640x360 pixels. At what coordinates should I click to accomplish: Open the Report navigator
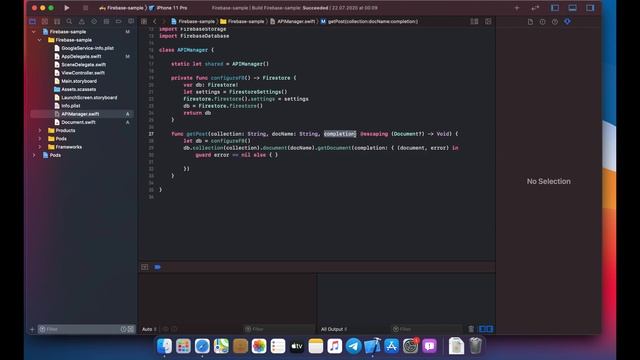tap(131, 22)
